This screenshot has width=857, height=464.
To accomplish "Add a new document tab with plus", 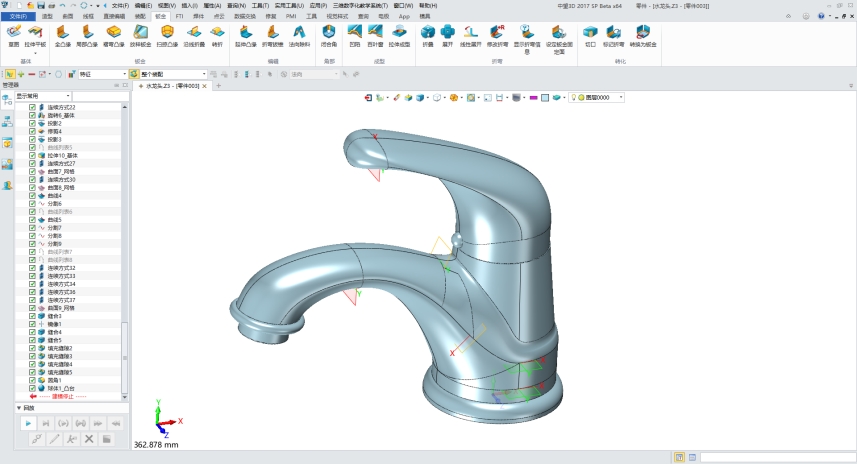I will [x=218, y=86].
